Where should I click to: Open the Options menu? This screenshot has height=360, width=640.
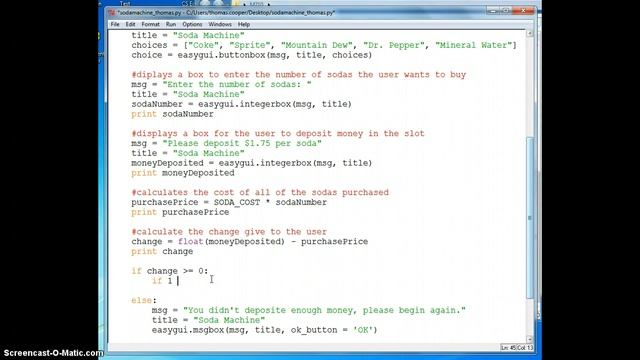192,24
